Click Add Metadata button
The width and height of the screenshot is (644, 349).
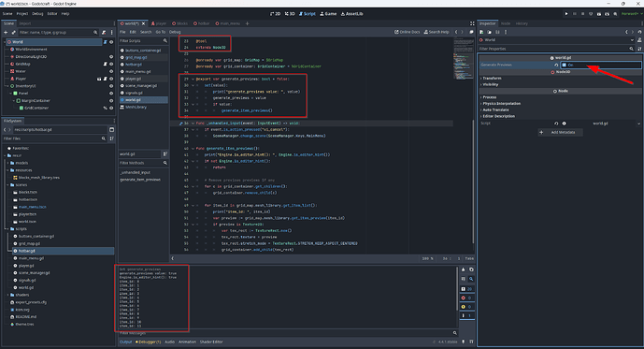(560, 132)
